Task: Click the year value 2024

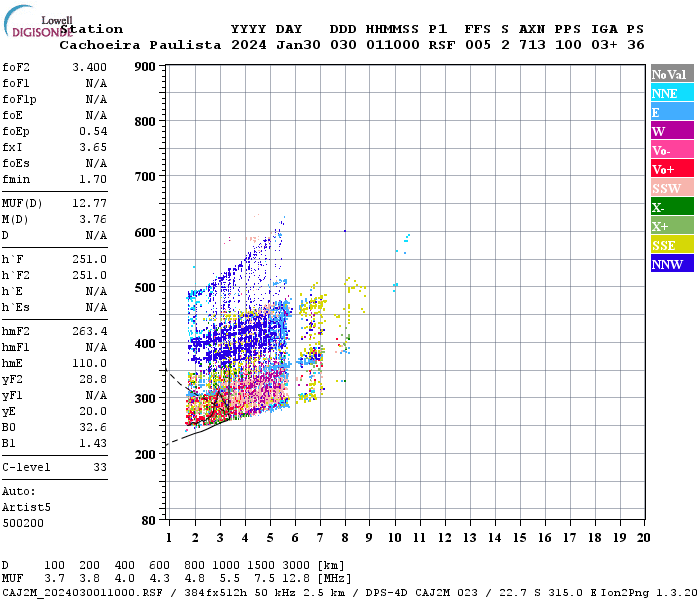Action: click(249, 45)
